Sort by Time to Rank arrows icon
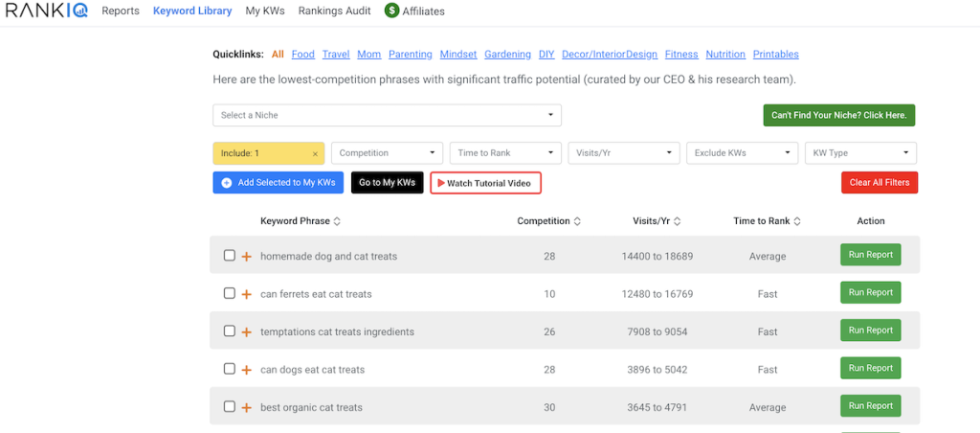Viewport: 980px width, 433px height. point(797,221)
